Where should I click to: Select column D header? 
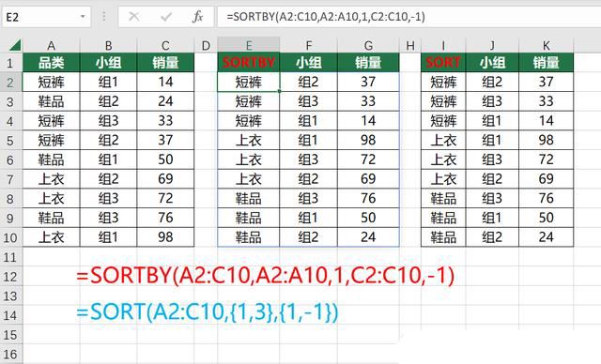[x=206, y=46]
